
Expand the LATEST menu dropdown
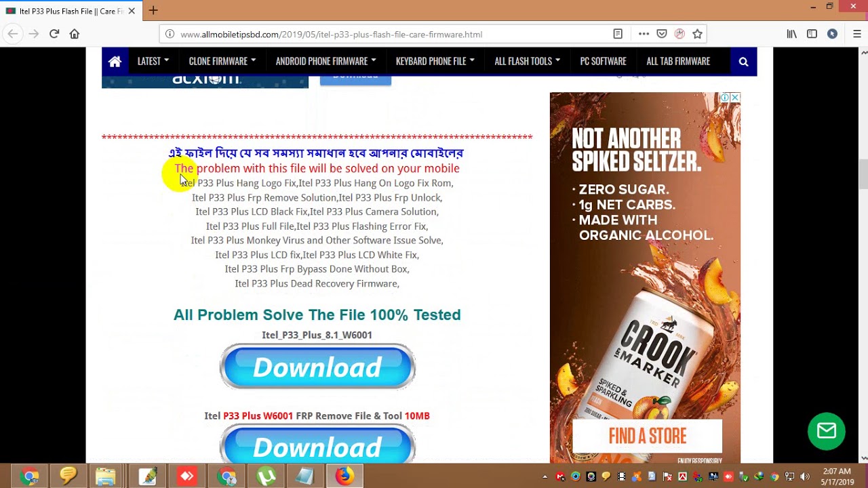tap(153, 61)
